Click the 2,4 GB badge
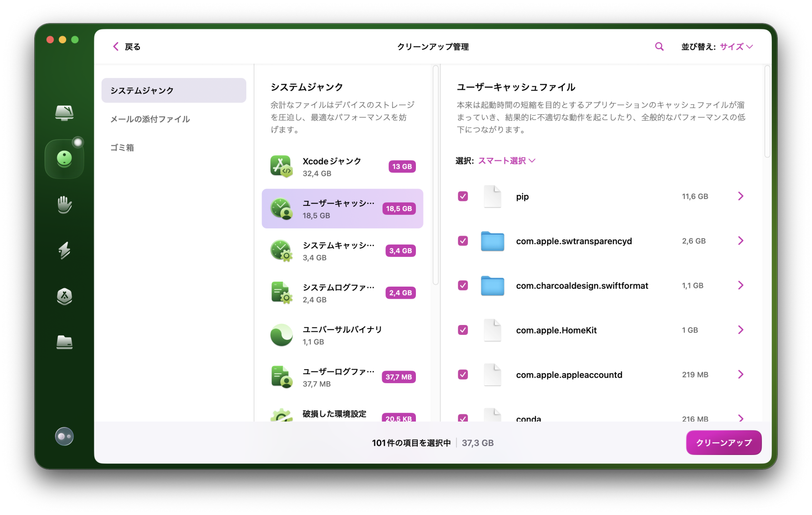 pos(401,293)
